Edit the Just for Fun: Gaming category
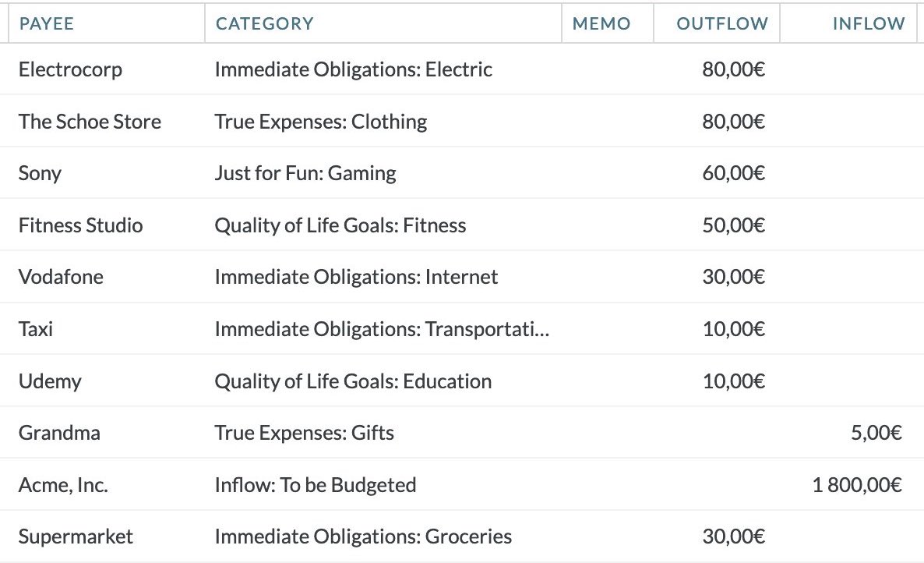This screenshot has width=924, height=563. point(305,173)
